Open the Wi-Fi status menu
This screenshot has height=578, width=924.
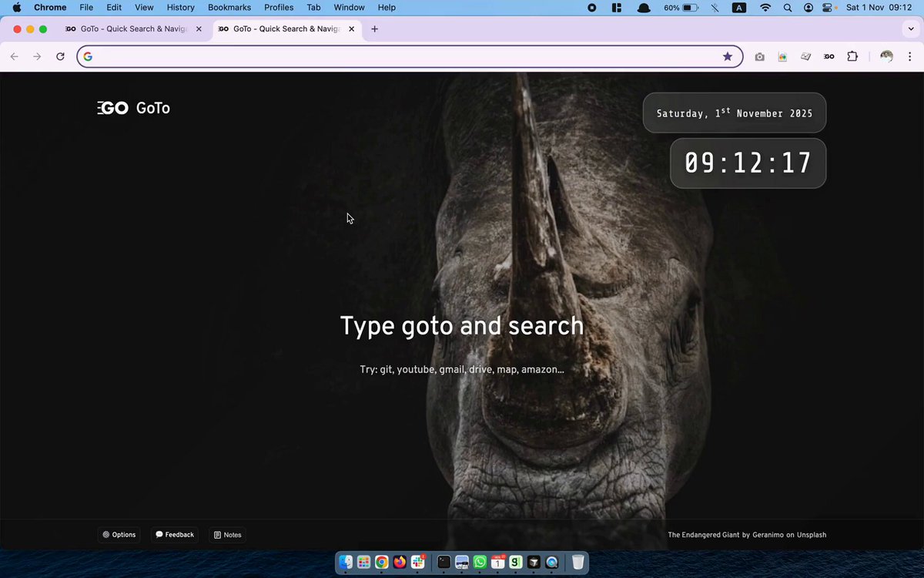(765, 7)
